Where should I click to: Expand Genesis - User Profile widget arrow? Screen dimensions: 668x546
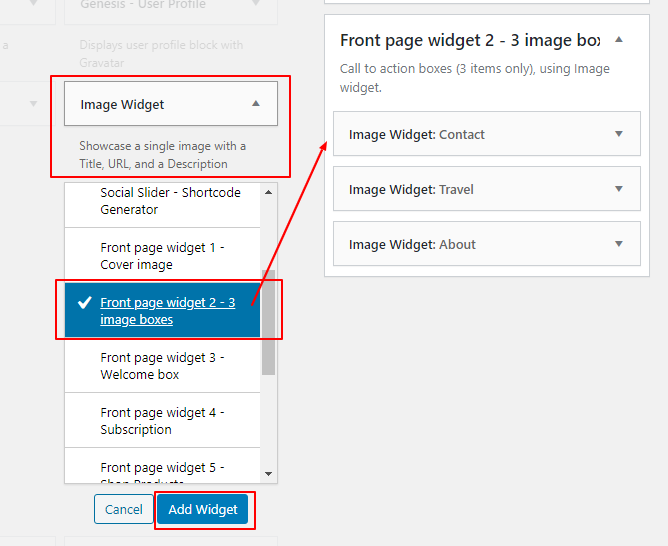[256, 3]
